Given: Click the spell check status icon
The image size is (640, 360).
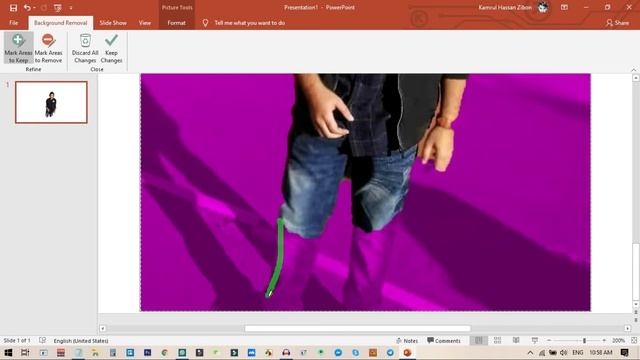Looking at the screenshot, I should (42, 340).
